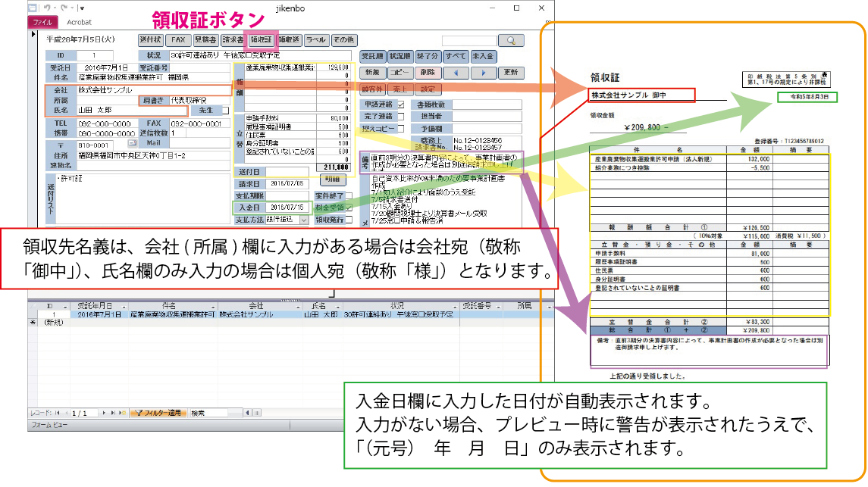Expand the 件名 column filter arrow
868x487 pixels.
(214, 307)
